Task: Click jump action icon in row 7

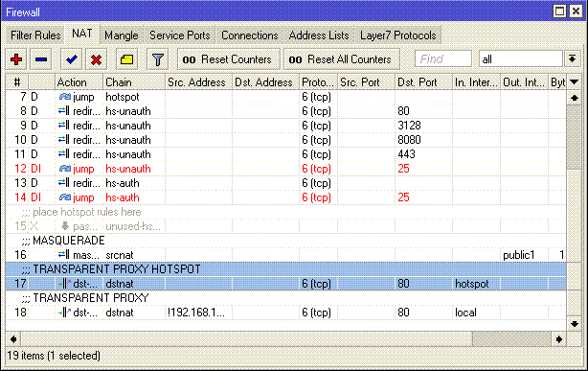Action: [x=64, y=97]
